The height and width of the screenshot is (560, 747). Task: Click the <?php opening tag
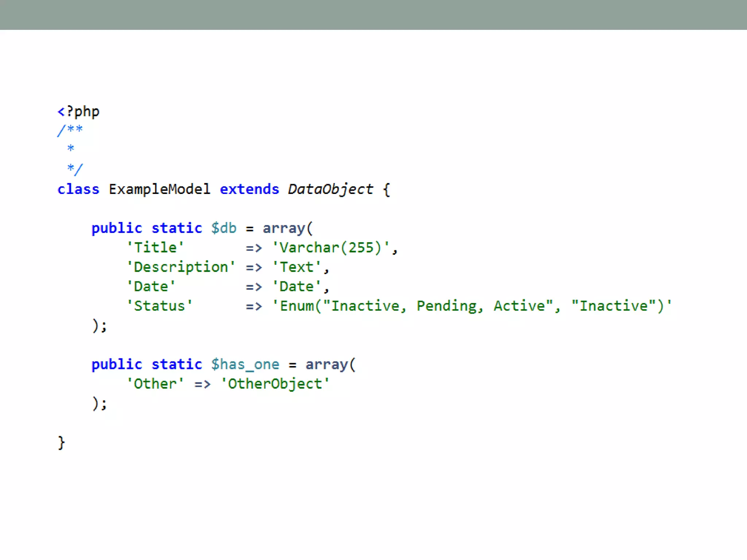pos(78,112)
